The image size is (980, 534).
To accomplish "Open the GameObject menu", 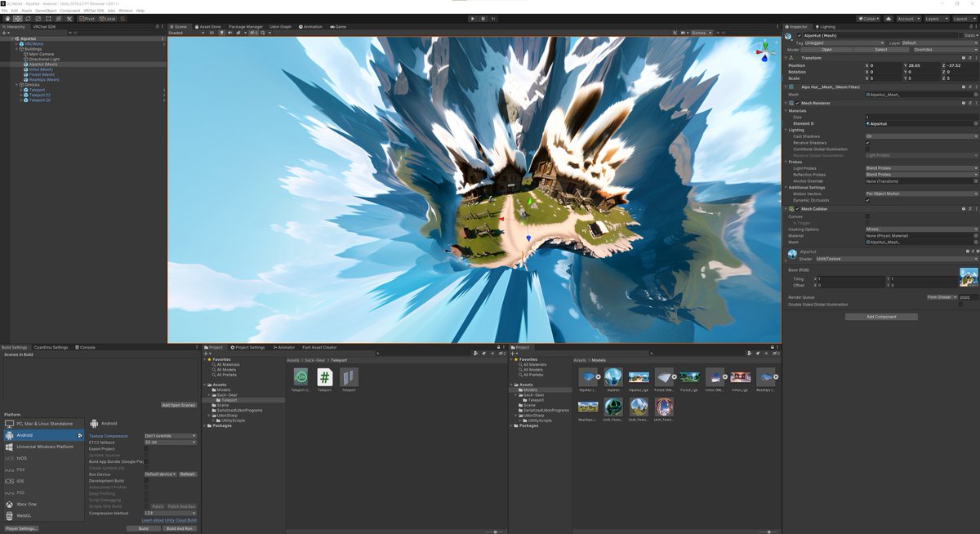I will [42, 10].
